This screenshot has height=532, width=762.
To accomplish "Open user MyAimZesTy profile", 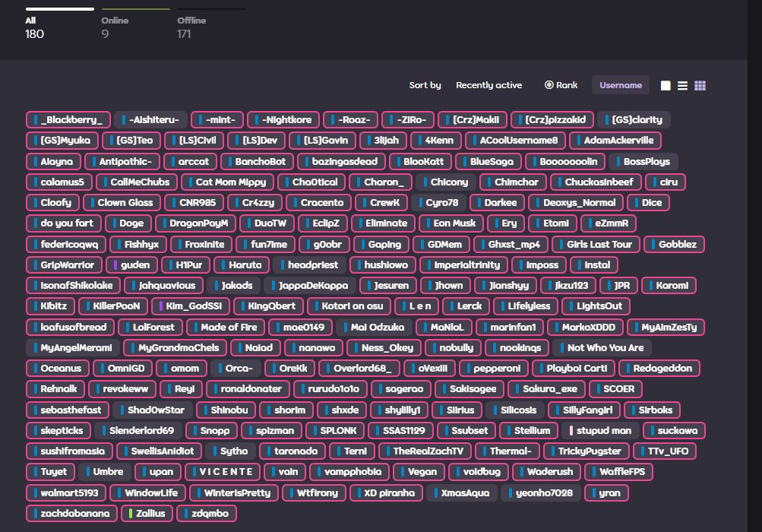I will (666, 328).
